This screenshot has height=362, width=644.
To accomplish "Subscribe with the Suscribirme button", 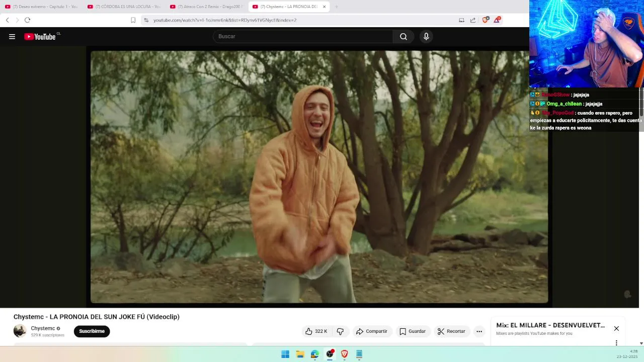I will click(92, 331).
